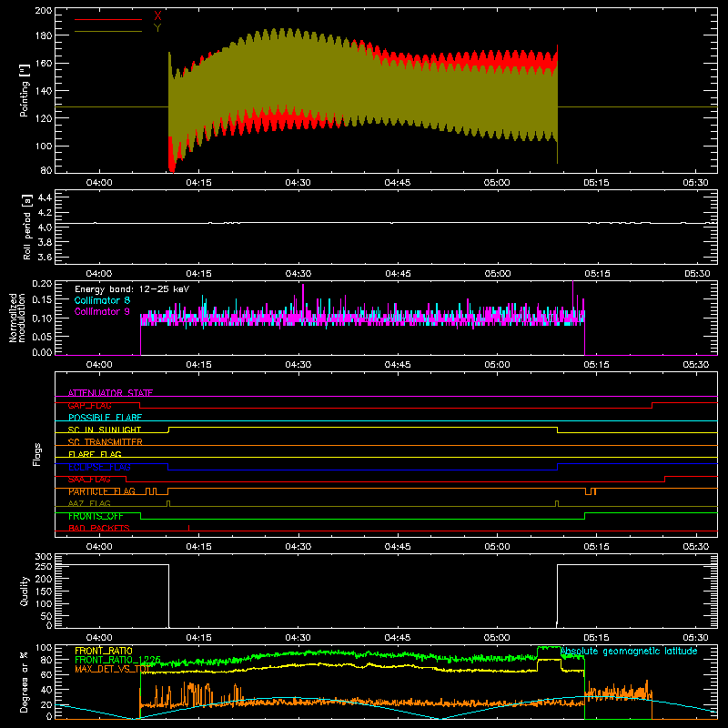This screenshot has width=728, height=728.
Task: Click the "BAD_PACKETS" label
Action: click(x=99, y=528)
